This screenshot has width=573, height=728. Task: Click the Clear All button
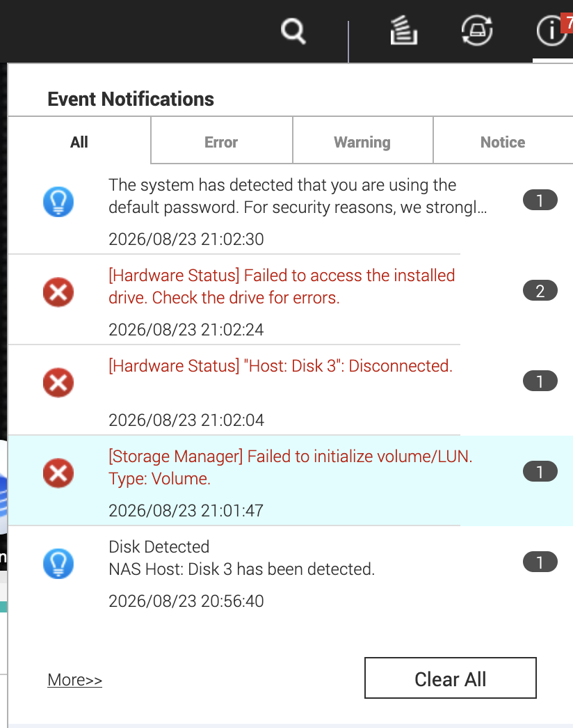pyautogui.click(x=450, y=678)
